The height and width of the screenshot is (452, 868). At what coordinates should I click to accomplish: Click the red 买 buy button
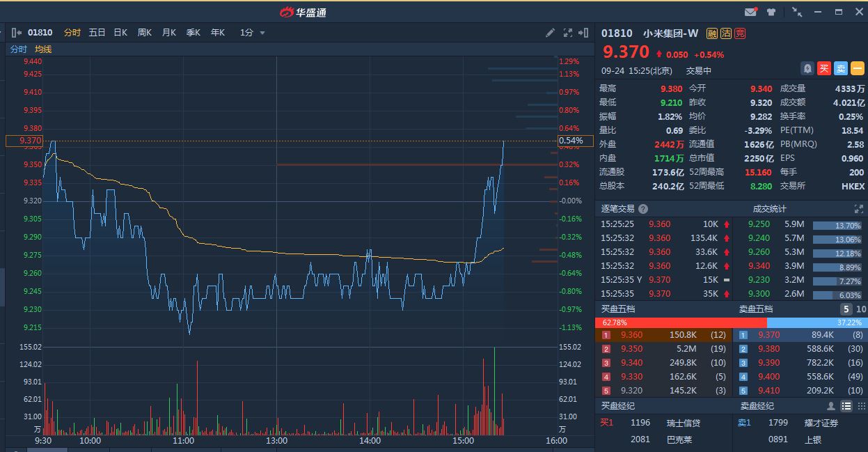[824, 68]
